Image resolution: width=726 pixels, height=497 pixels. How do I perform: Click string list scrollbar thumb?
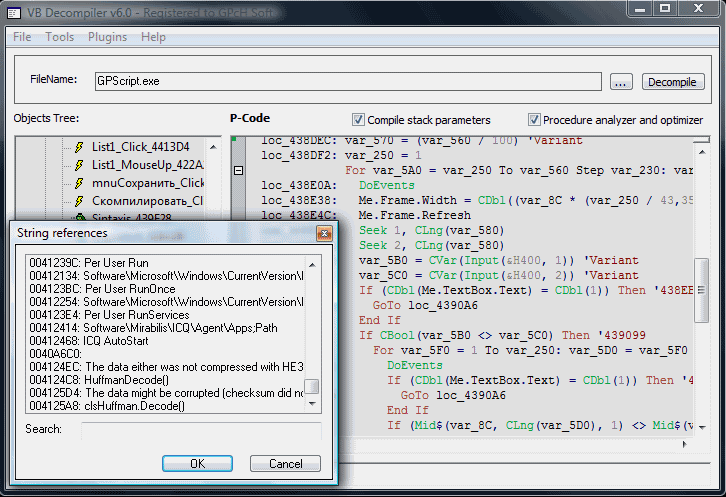[313, 387]
